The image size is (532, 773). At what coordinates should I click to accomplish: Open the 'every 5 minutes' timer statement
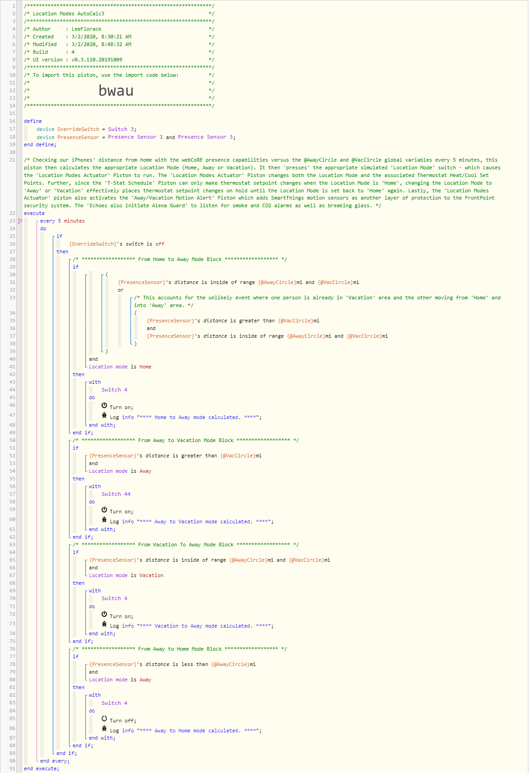tap(62, 221)
